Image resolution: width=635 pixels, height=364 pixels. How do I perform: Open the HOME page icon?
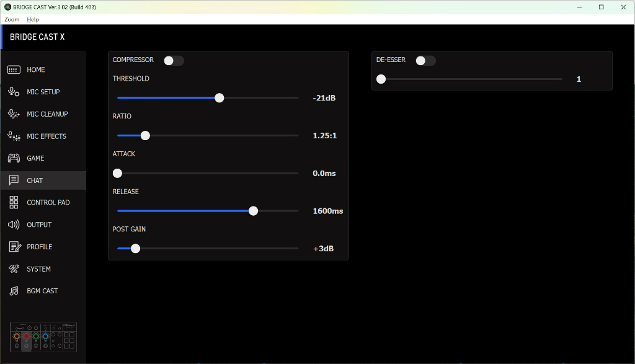click(x=14, y=69)
